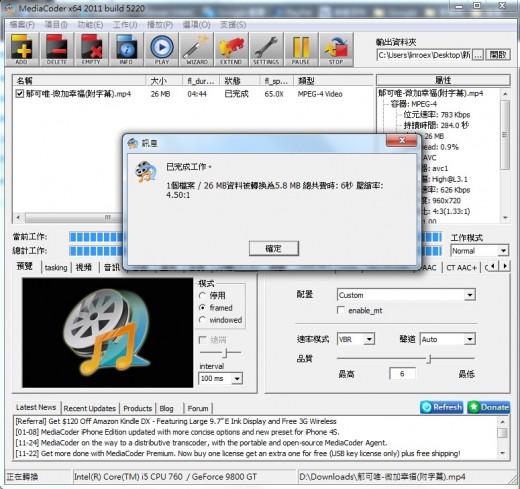
Task: Click the PLAY toolbar icon
Action: click(162, 49)
